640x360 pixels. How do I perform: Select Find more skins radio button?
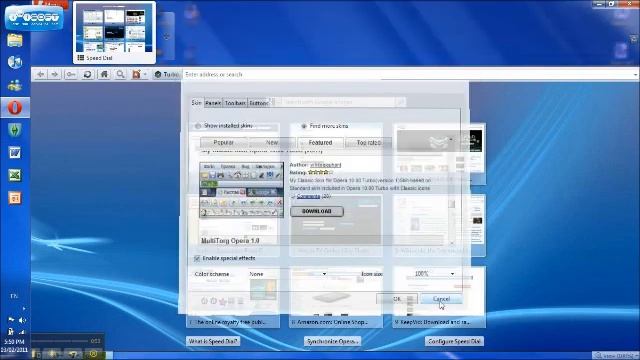(x=304, y=126)
